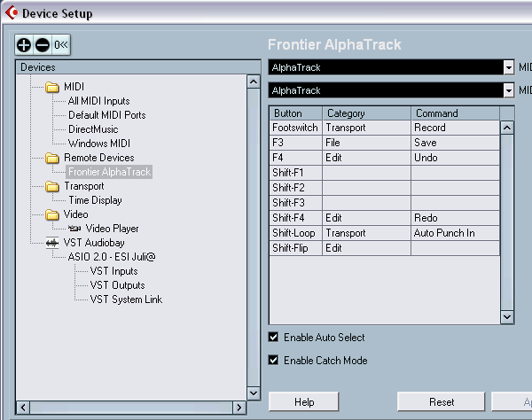This screenshot has height=420, width=532.
Task: Click the Undo command cell
Action: [x=455, y=158]
